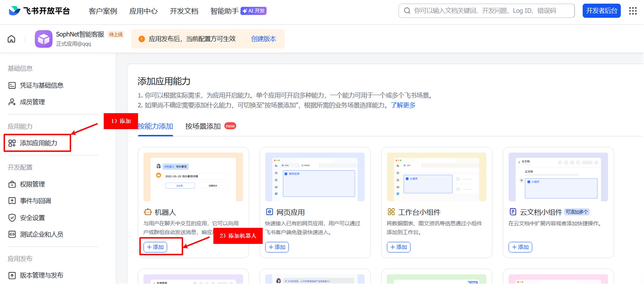This screenshot has width=644, height=284.
Task: Open 安全设置 in the sidebar
Action: point(32,218)
